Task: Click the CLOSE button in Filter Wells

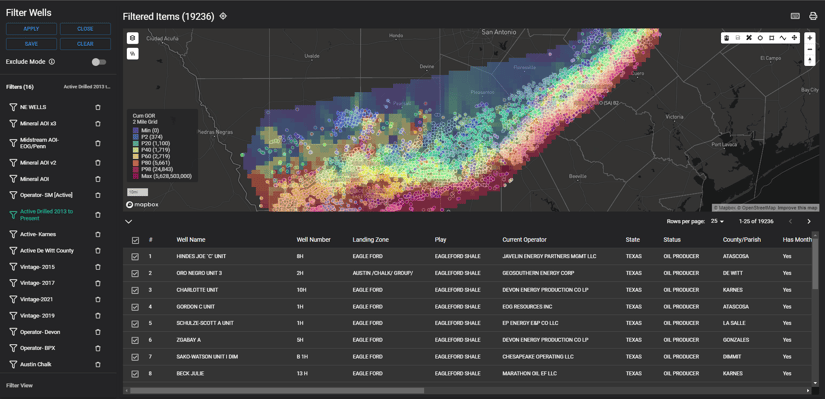Action: coord(85,29)
